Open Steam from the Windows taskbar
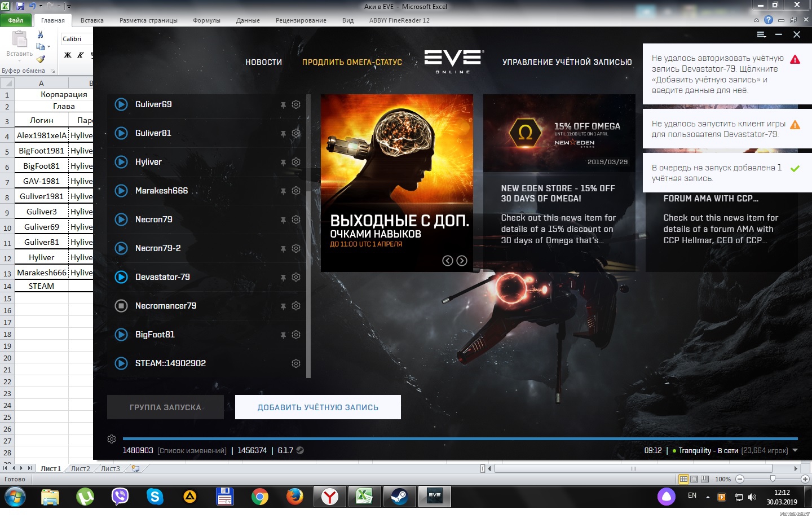Viewport: 812px width, 518px height. 400,497
